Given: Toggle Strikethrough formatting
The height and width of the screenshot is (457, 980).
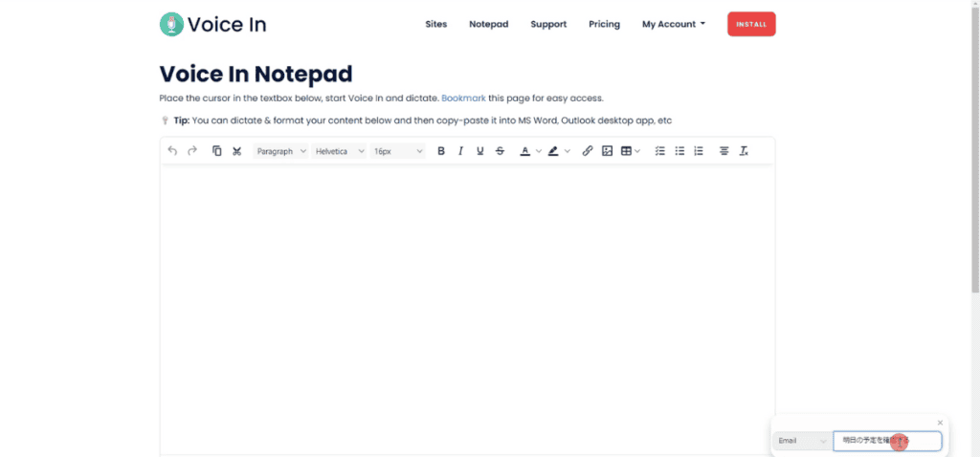Looking at the screenshot, I should point(500,150).
